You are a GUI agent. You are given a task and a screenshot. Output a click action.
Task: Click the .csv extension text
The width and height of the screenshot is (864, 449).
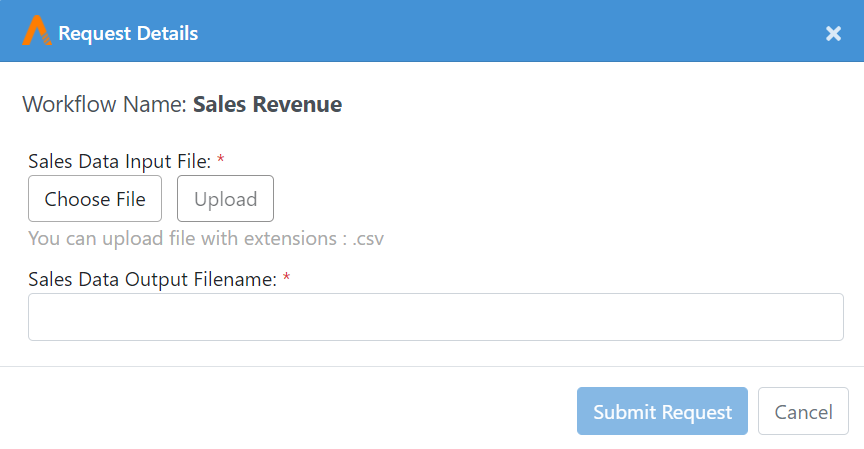[368, 239]
